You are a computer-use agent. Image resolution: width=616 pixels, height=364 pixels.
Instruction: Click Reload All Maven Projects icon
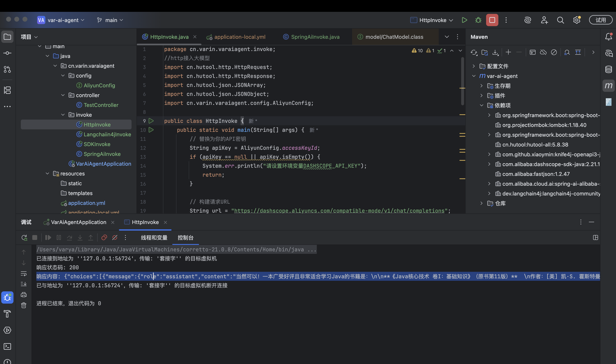474,52
